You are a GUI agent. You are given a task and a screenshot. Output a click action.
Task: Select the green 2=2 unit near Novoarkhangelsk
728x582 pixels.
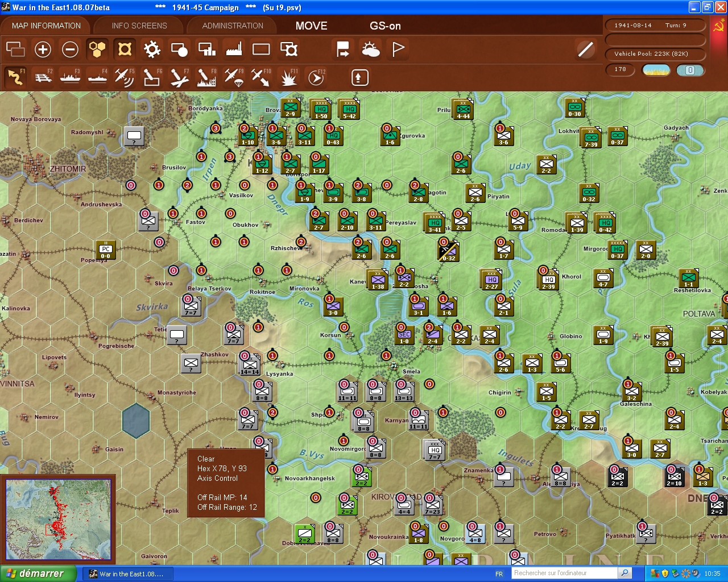(361, 477)
